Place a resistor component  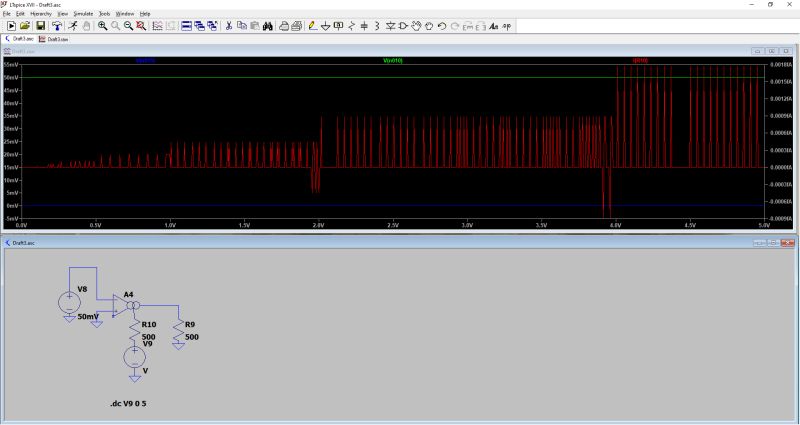tap(352, 26)
